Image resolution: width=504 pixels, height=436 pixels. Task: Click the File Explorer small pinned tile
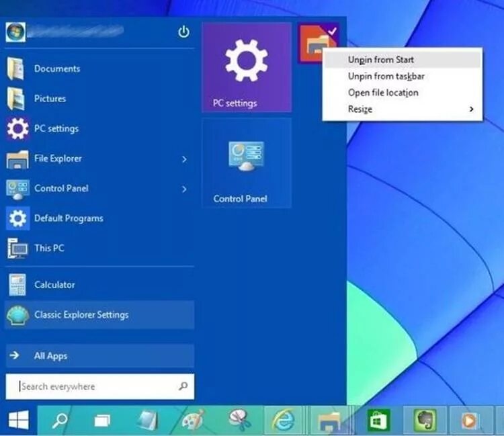[310, 44]
